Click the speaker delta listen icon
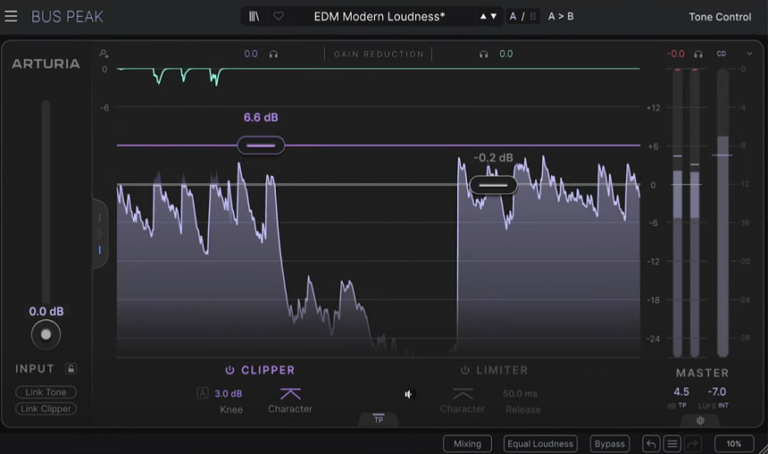 (x=408, y=394)
